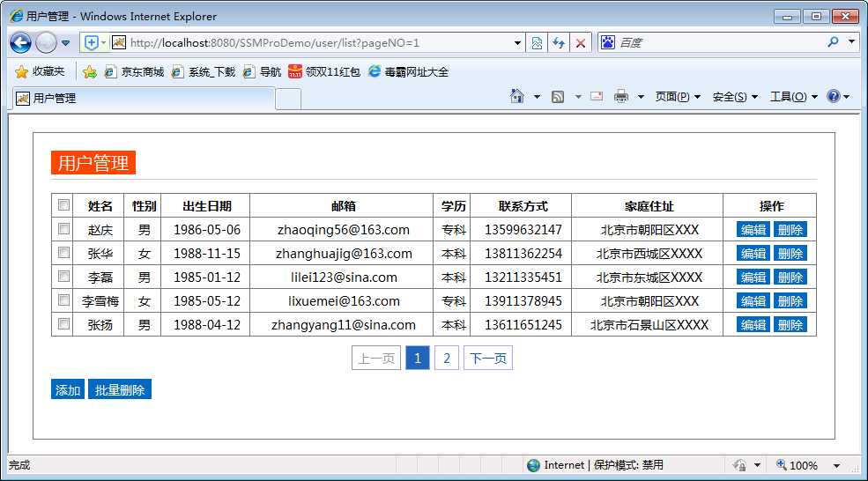Screen dimensions: 868x481
Task: Open the recent pages dropdown arrow
Action: pos(65,42)
